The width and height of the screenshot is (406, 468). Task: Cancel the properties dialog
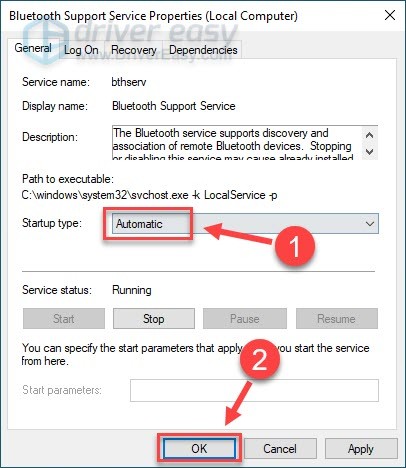pyautogui.click(x=280, y=448)
